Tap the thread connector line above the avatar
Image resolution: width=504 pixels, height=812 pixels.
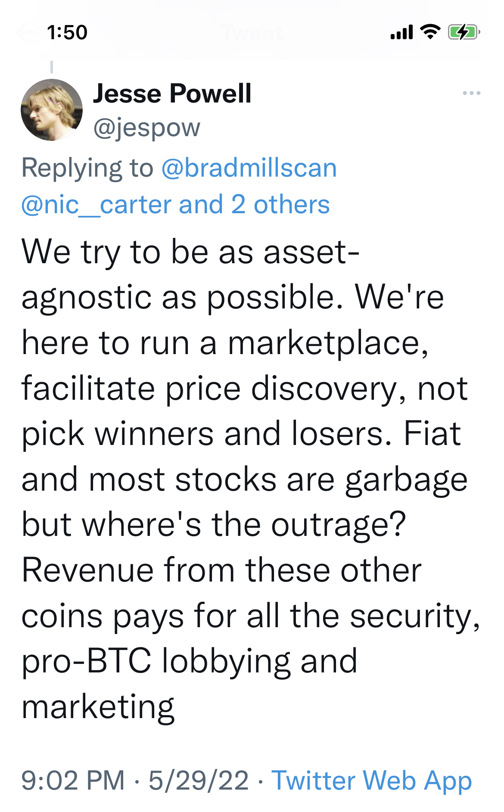(52, 67)
